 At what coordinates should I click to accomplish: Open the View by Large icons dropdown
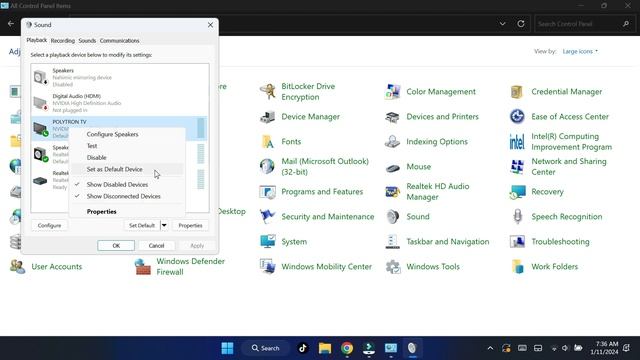[x=580, y=51]
